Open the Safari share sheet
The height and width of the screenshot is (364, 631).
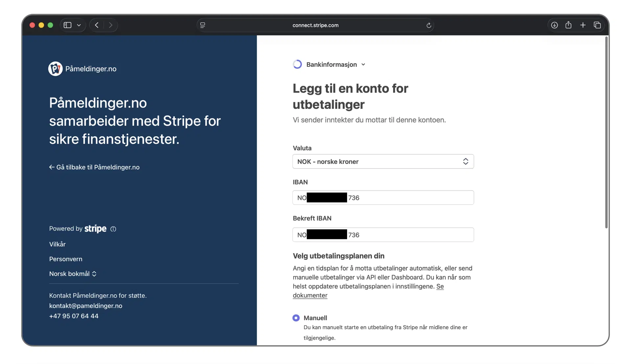pyautogui.click(x=569, y=25)
